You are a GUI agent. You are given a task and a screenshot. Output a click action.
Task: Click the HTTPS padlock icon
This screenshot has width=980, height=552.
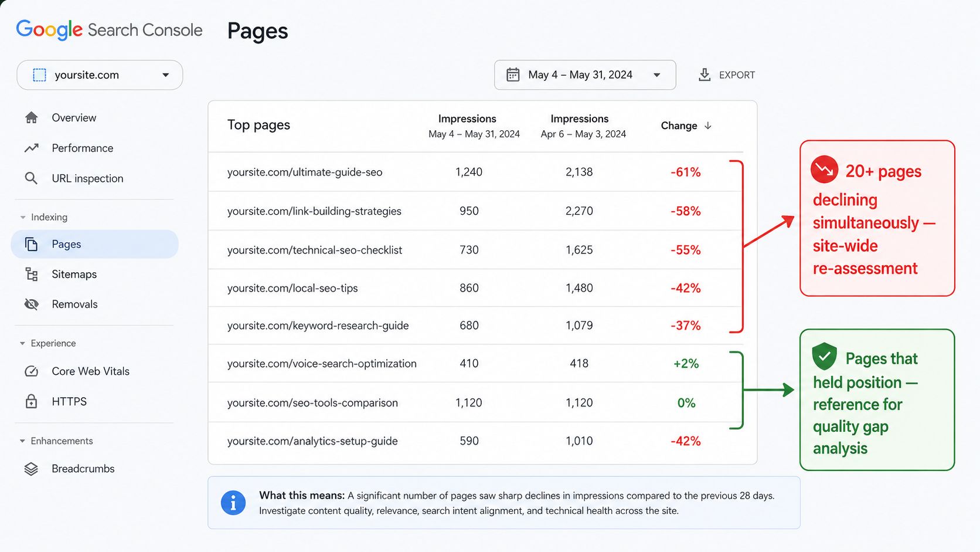(x=32, y=401)
